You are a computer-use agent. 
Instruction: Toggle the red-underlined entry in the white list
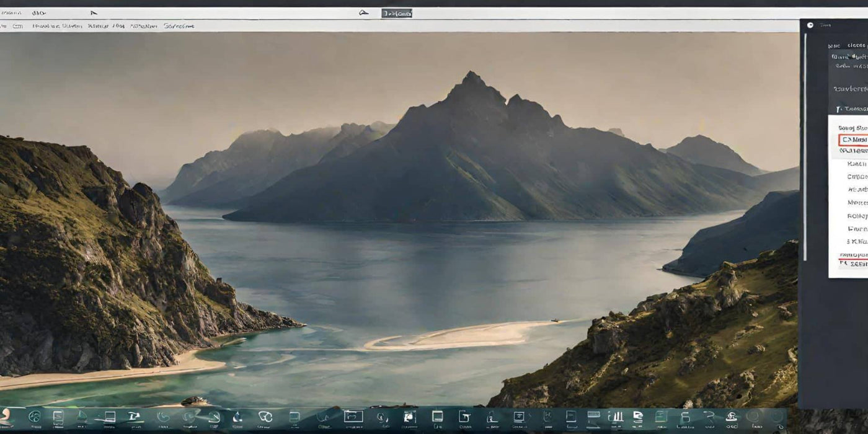(853, 255)
